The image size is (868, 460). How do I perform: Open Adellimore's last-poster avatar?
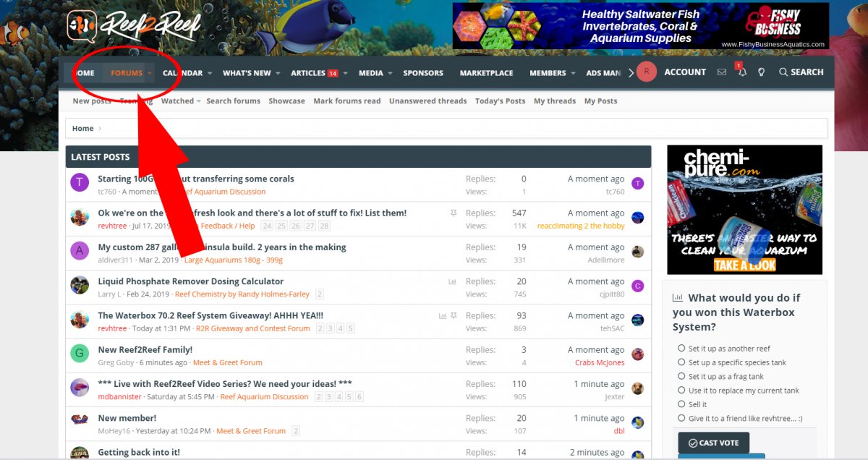click(x=637, y=252)
